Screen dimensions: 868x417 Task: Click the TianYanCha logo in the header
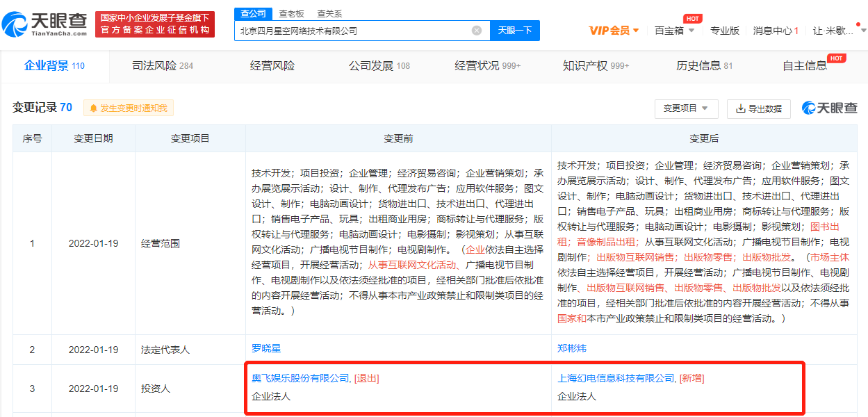[44, 24]
